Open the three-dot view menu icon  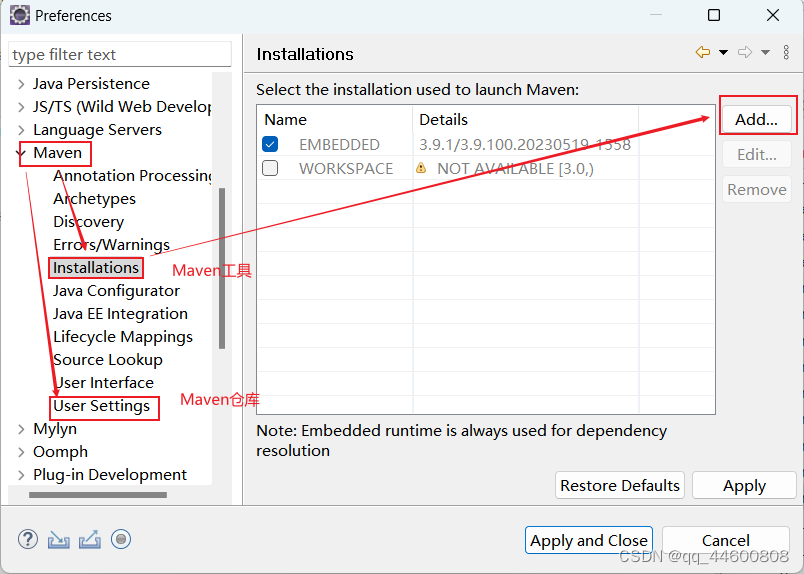tap(786, 52)
